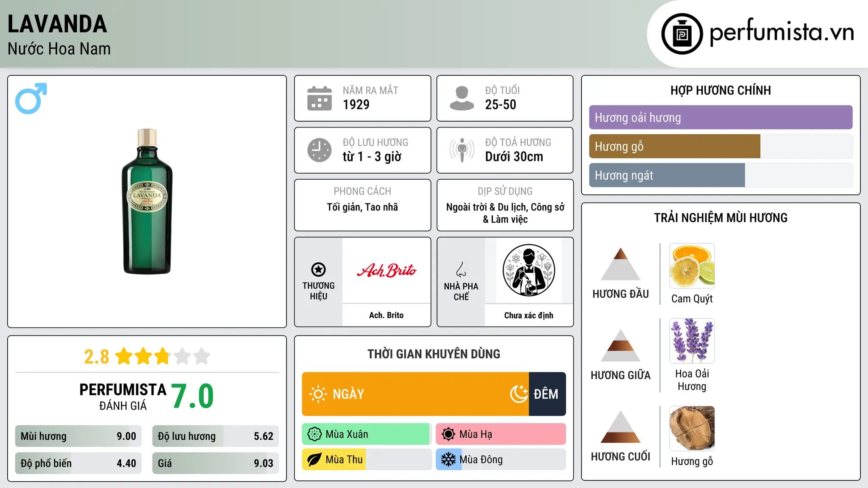Click the star badge icon above Thương hiệu

tap(318, 269)
